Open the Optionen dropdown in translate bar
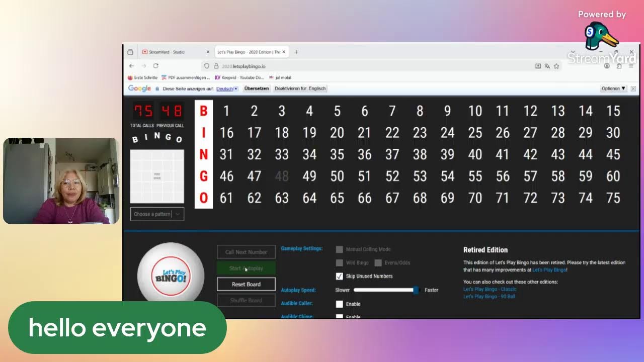Viewport: 644px width, 362px height. pos(613,88)
